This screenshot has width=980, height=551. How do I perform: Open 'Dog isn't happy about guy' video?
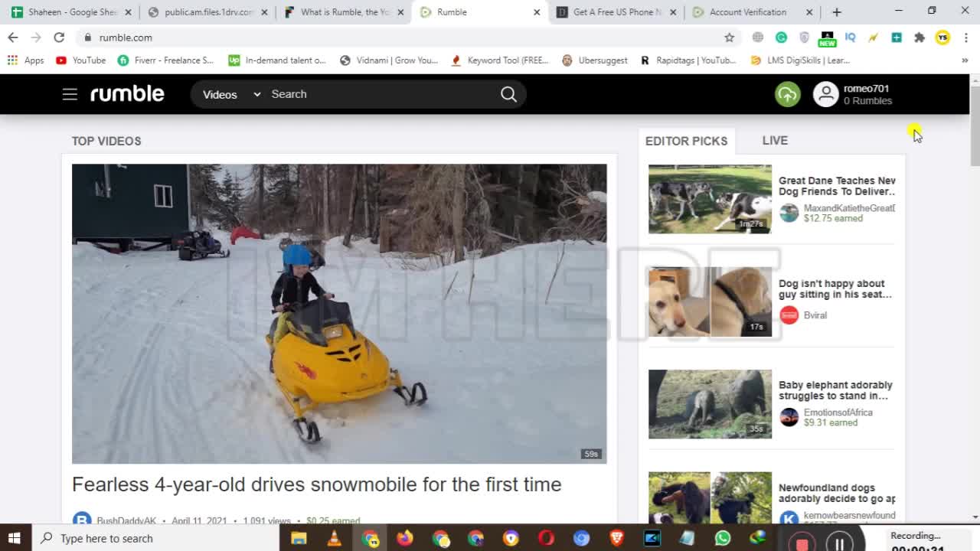(x=835, y=289)
